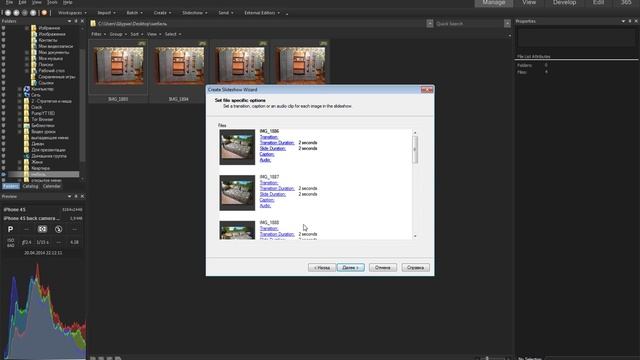Open the External Editors dropdown
This screenshot has width=640, height=360.
[262, 13]
